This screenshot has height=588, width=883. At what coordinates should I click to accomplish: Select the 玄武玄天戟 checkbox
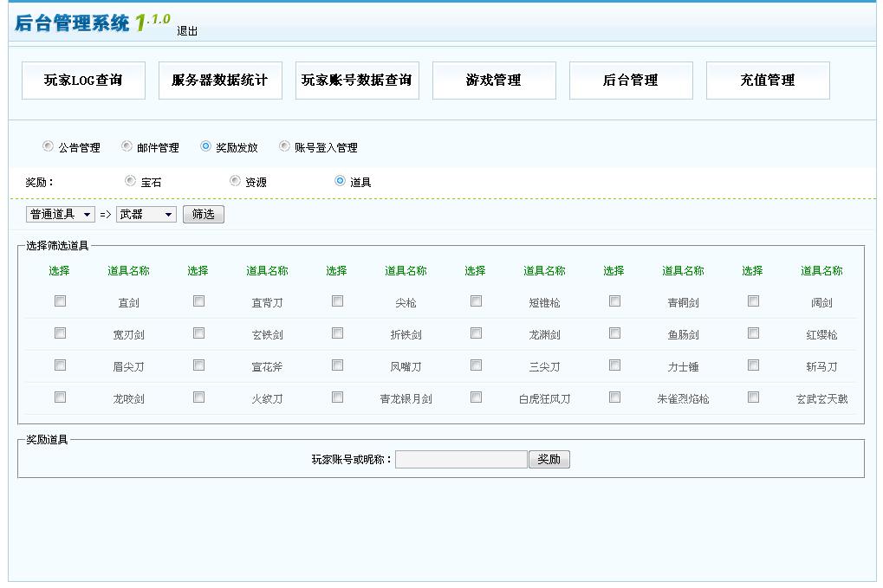click(753, 398)
